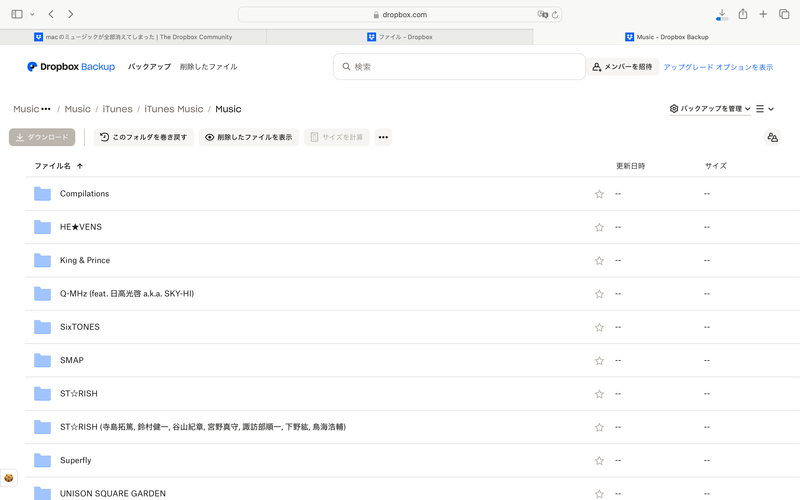Viewport: 800px width, 500px height.
Task: Star the King & Prince folder
Action: click(x=599, y=261)
